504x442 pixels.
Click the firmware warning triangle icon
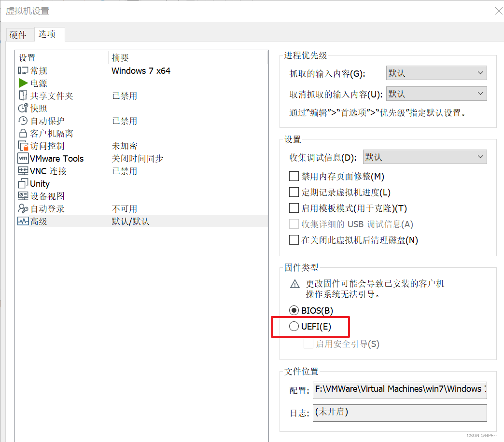coord(295,284)
